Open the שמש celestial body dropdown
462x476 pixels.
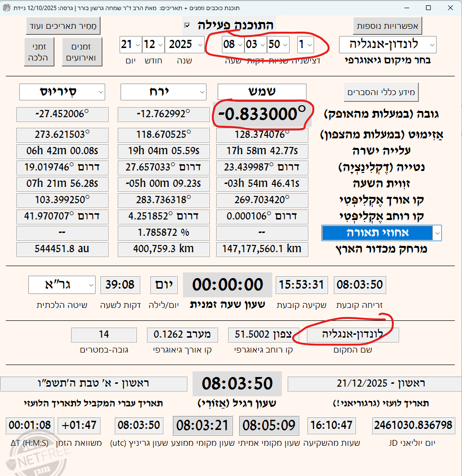point(262,91)
